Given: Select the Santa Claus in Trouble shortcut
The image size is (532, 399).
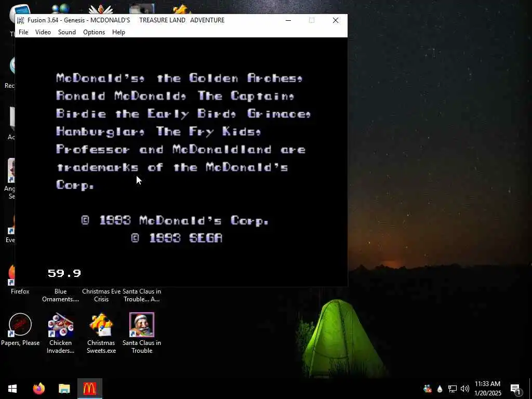Looking at the screenshot, I should pyautogui.click(x=142, y=333).
